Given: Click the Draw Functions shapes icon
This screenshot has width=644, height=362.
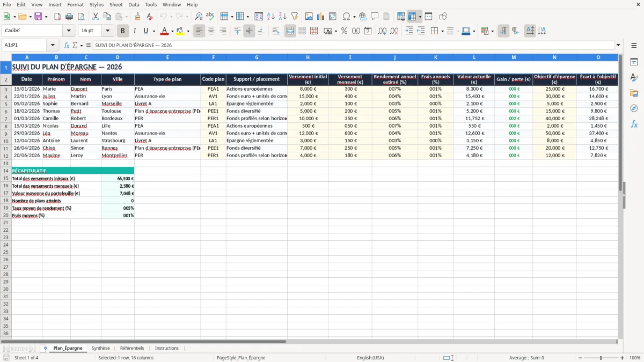Looking at the screenshot, I should (443, 17).
